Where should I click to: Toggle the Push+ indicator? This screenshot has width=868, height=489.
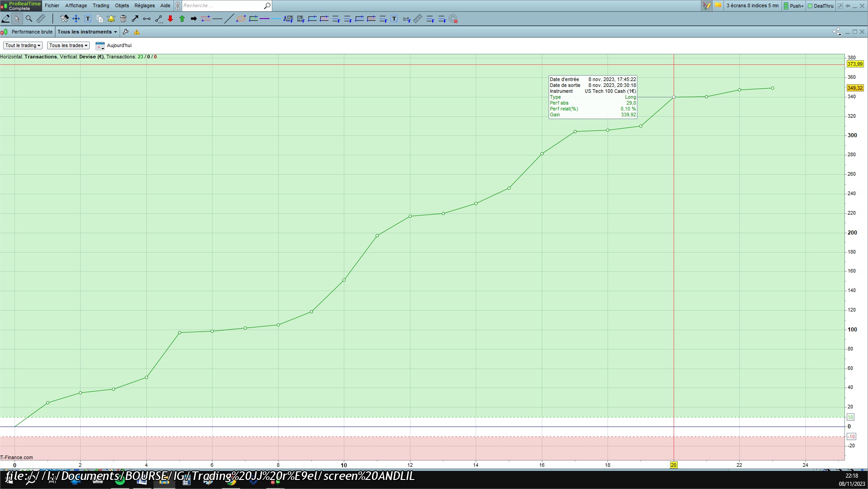[x=793, y=6]
